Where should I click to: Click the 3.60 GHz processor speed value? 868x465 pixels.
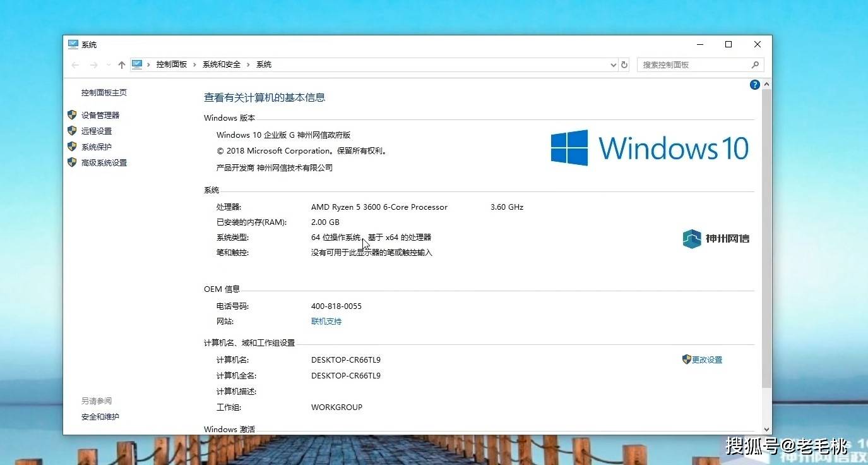[507, 207]
